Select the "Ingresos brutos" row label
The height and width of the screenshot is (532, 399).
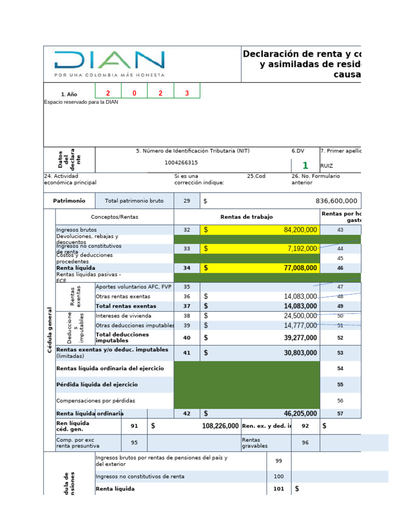coord(115,230)
